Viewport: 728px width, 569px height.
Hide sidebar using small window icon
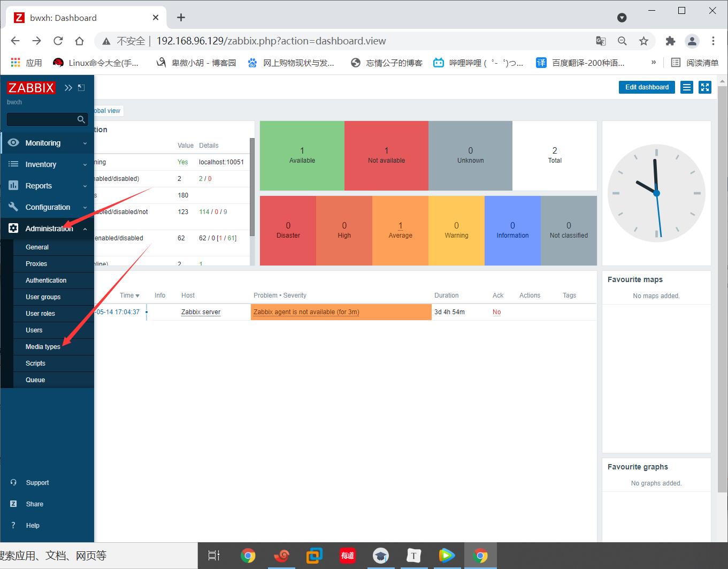click(x=81, y=88)
